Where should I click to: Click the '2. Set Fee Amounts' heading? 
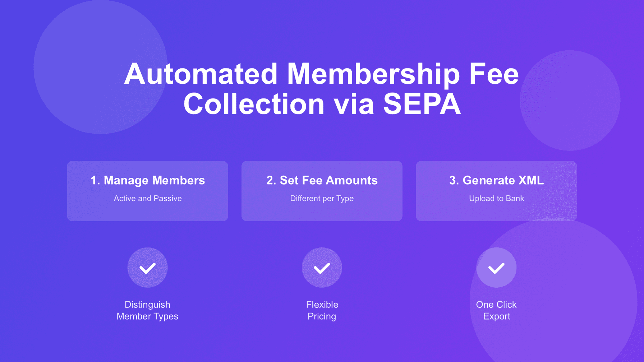coord(322,180)
